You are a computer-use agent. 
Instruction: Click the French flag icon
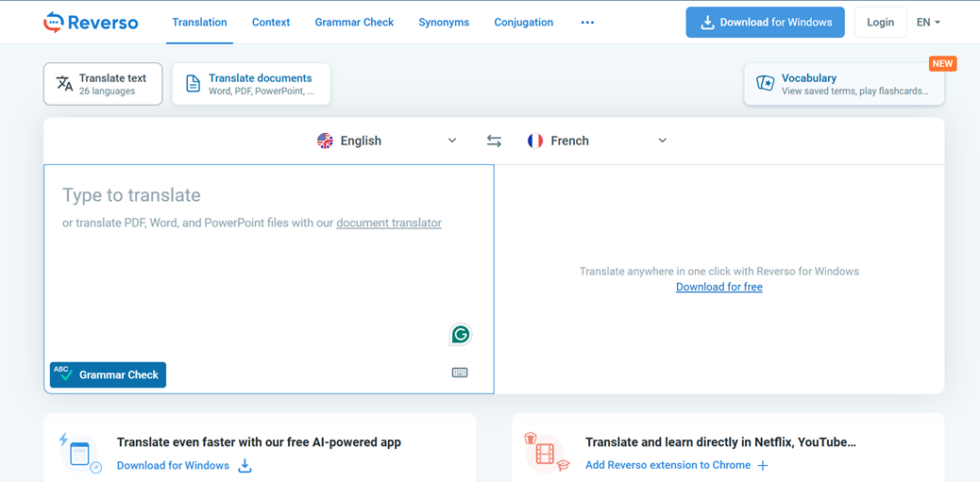tap(535, 141)
